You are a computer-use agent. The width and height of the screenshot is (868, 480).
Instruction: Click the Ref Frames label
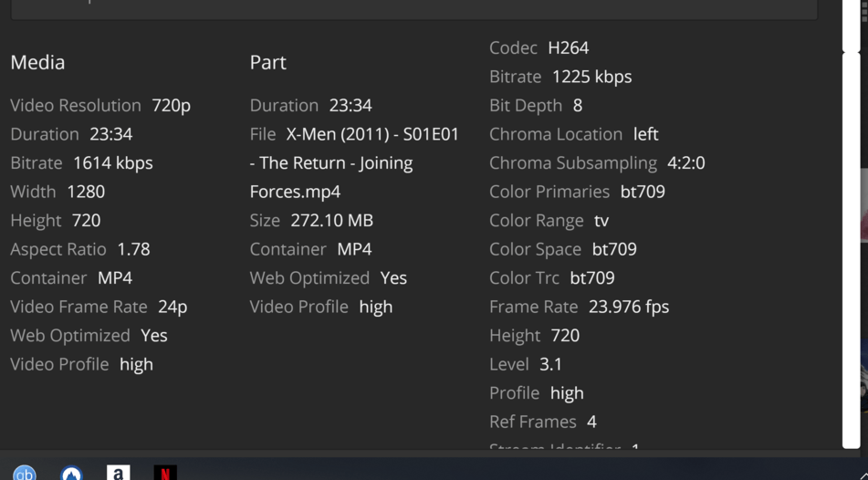(x=533, y=422)
